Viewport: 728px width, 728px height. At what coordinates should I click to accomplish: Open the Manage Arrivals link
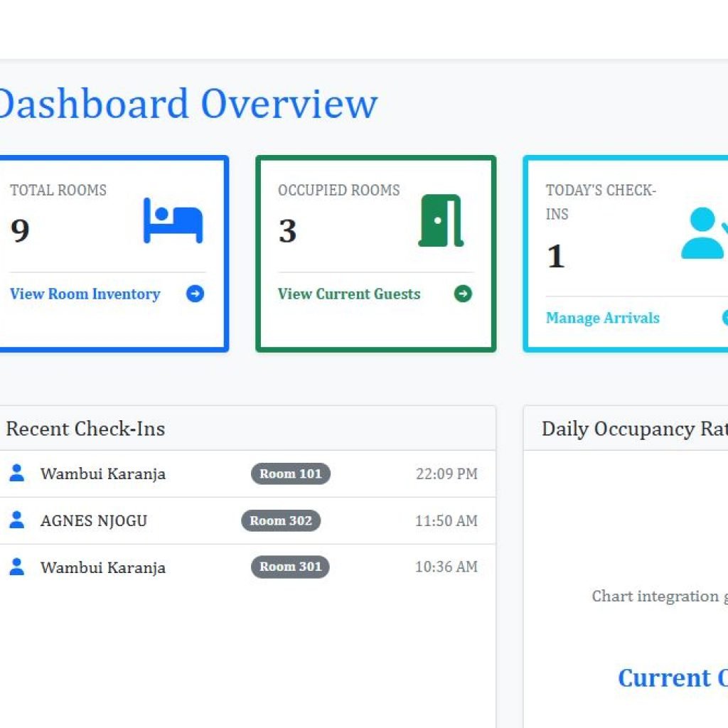point(603,318)
